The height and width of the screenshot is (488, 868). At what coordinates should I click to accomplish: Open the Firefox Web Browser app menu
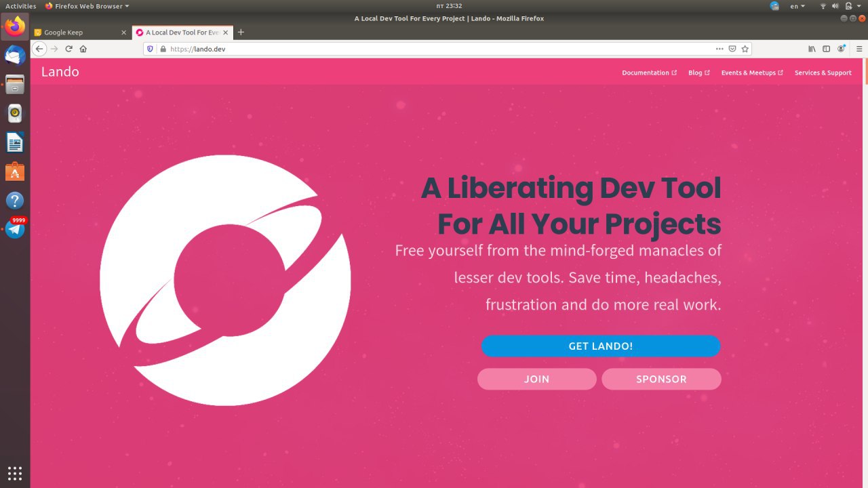87,6
